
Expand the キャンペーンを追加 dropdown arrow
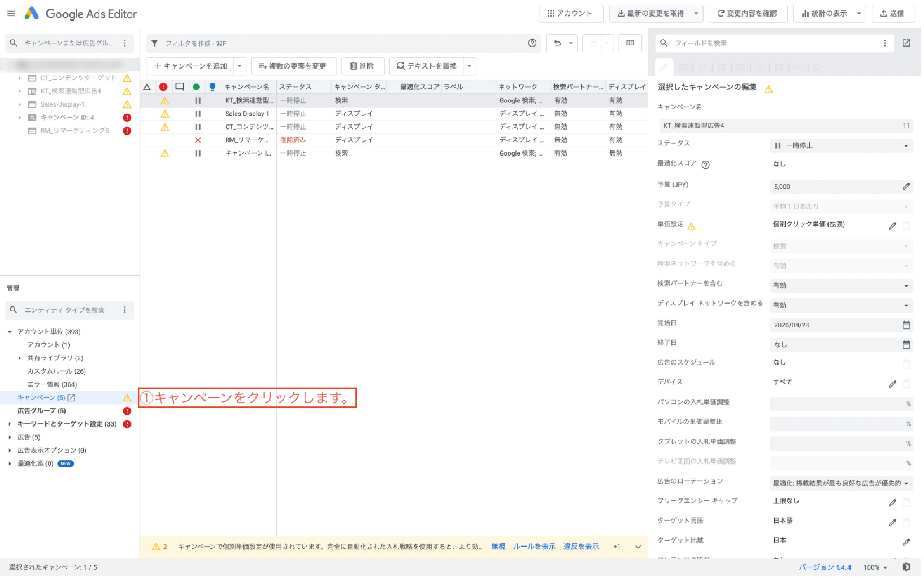coord(239,66)
